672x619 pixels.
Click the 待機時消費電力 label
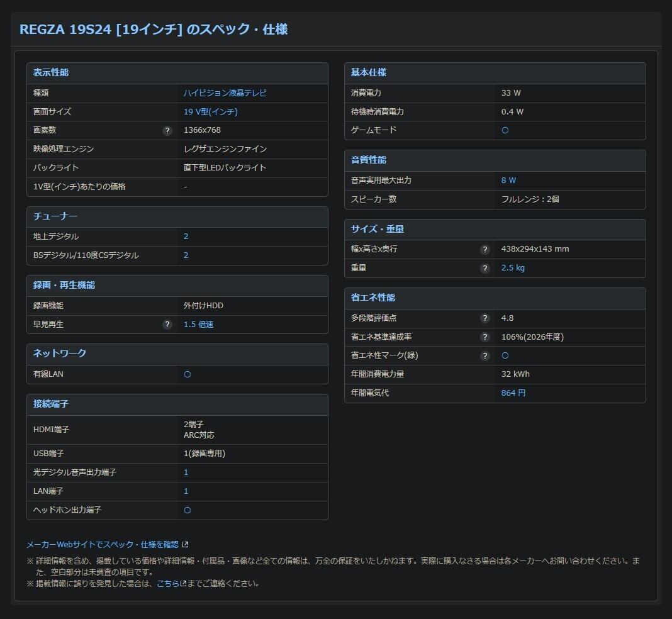point(377,112)
